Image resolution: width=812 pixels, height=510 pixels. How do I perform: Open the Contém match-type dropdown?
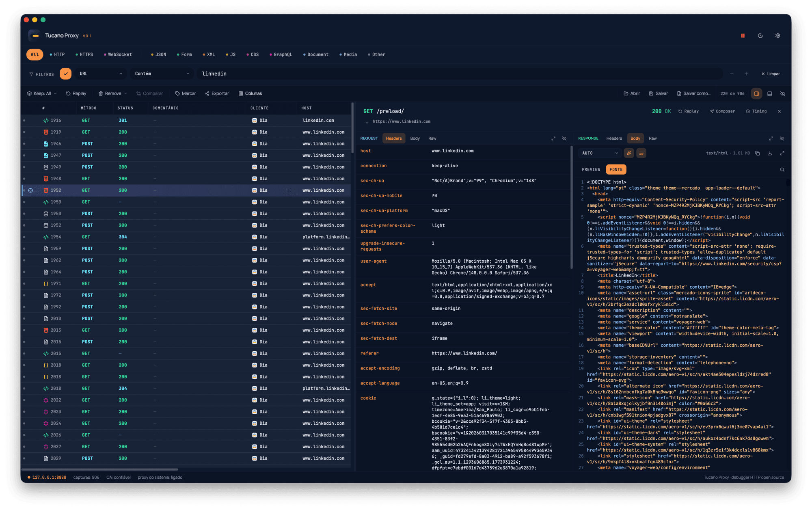(x=162, y=73)
